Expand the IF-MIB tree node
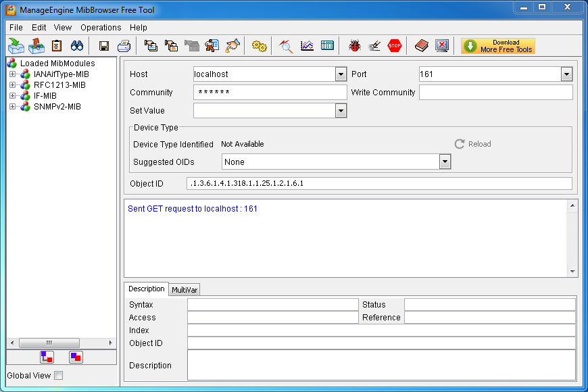Image resolution: width=588 pixels, height=392 pixels. coord(12,96)
